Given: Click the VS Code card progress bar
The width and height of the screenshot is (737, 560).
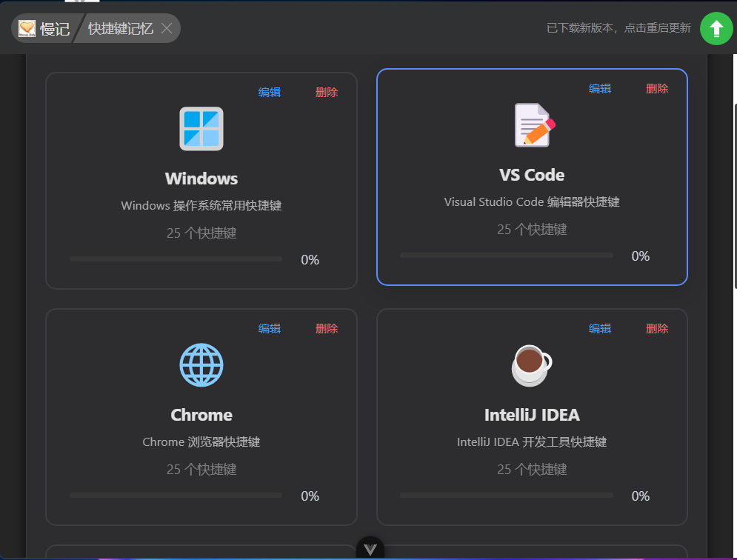Looking at the screenshot, I should [x=507, y=256].
